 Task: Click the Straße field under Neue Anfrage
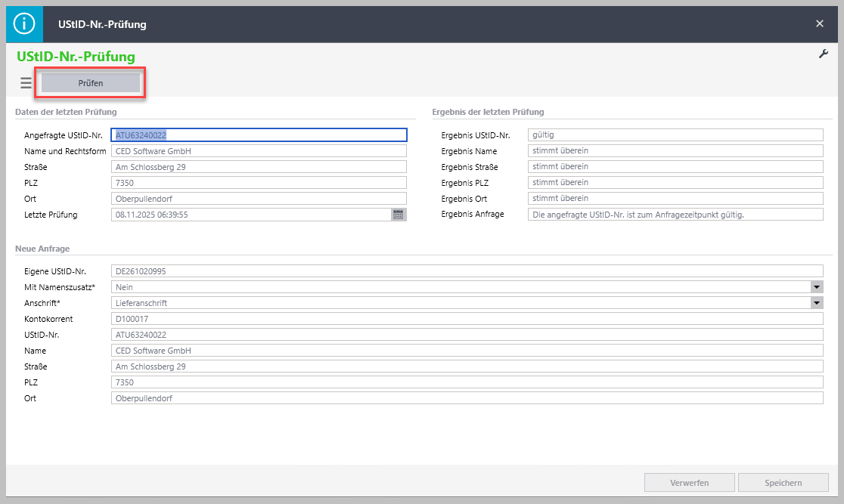pyautogui.click(x=467, y=366)
